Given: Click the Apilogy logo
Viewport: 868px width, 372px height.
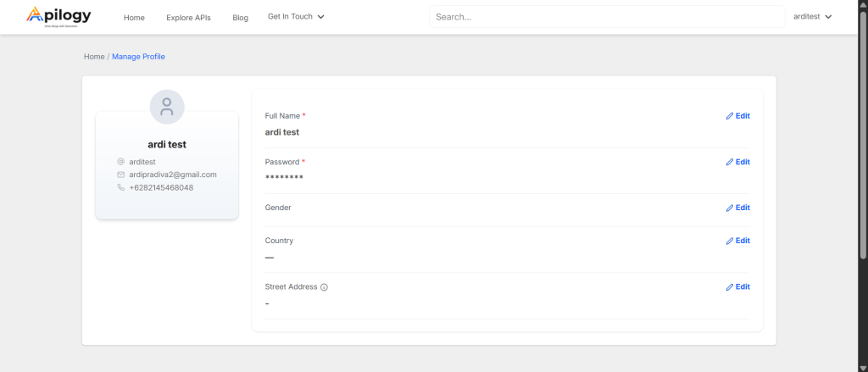Looking at the screenshot, I should [x=58, y=16].
